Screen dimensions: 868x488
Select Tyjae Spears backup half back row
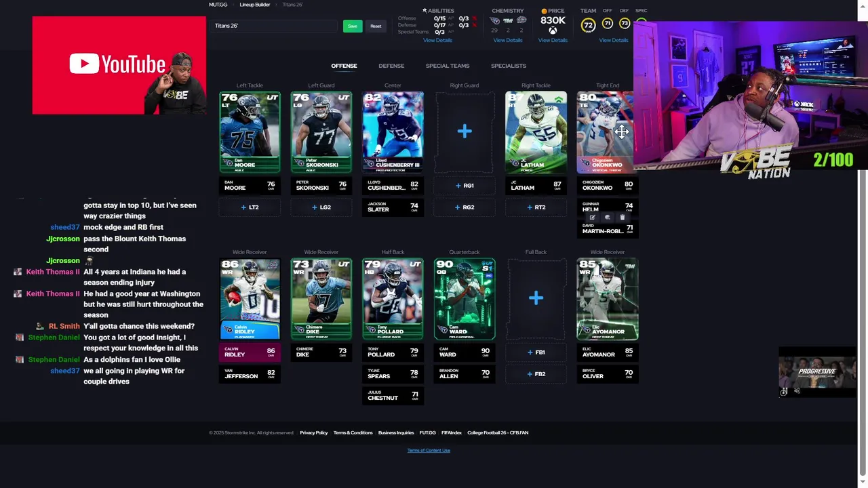pyautogui.click(x=393, y=373)
